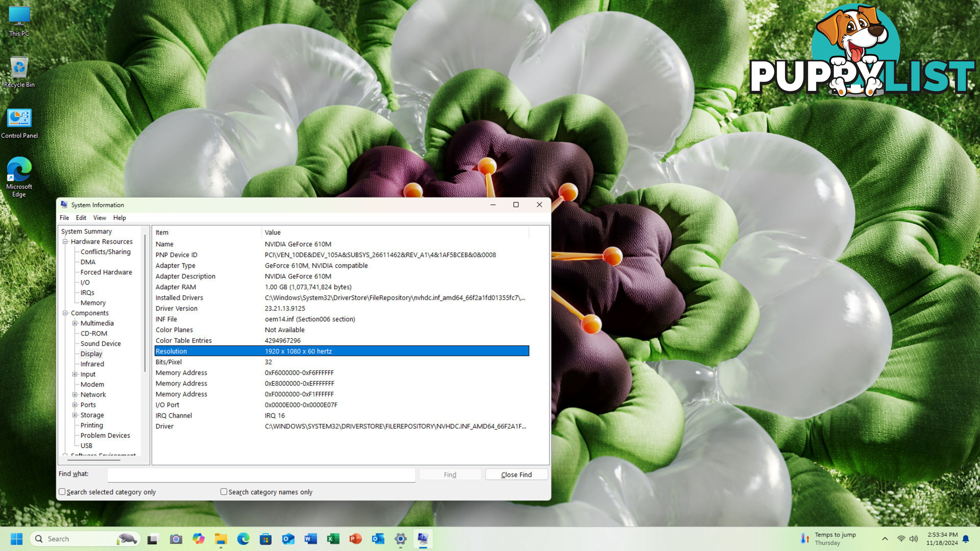
Task: Select Problem Devices in the tree
Action: coord(105,435)
